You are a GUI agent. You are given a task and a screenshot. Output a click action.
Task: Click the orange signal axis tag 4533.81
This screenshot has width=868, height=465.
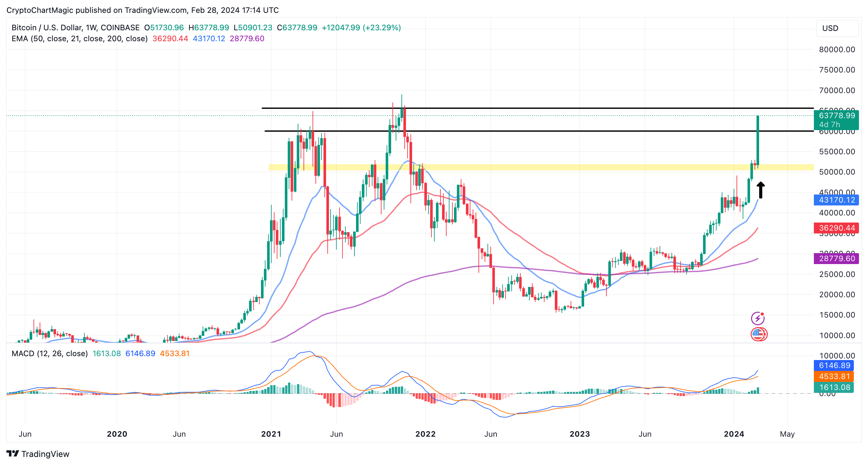point(834,376)
